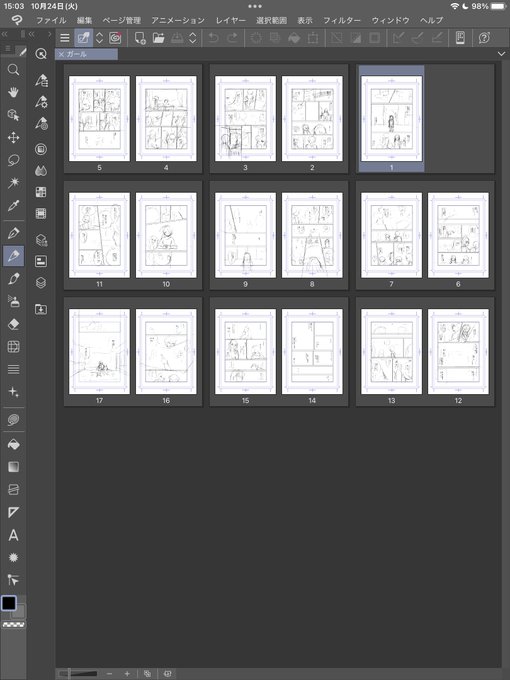The image size is (510, 680).
Task: Click the highlighted Pencil tool
Action: [13, 256]
